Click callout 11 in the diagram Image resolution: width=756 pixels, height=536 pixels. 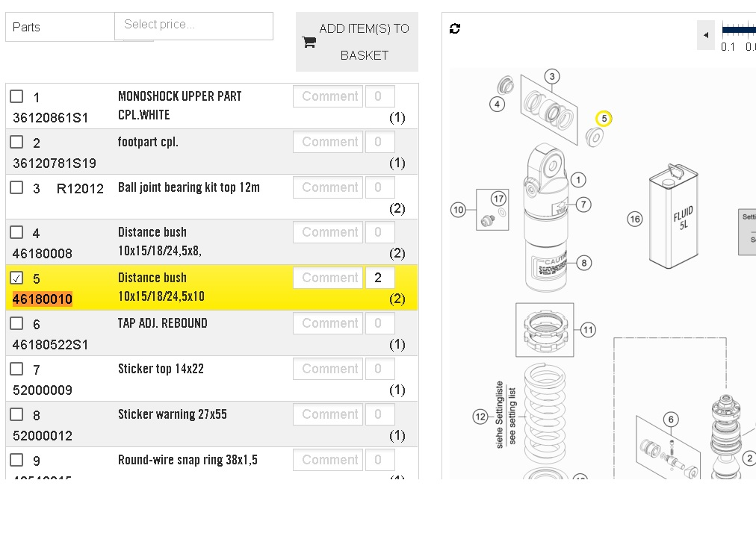588,329
